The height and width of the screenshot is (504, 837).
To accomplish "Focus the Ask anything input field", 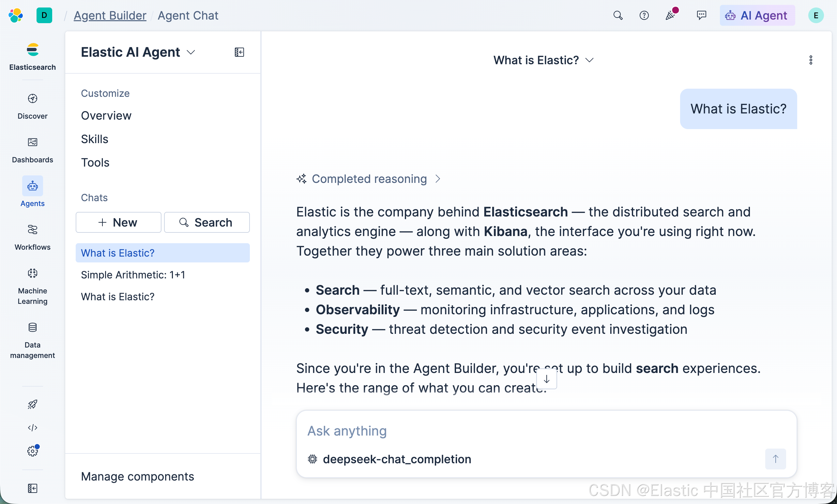I will (546, 431).
